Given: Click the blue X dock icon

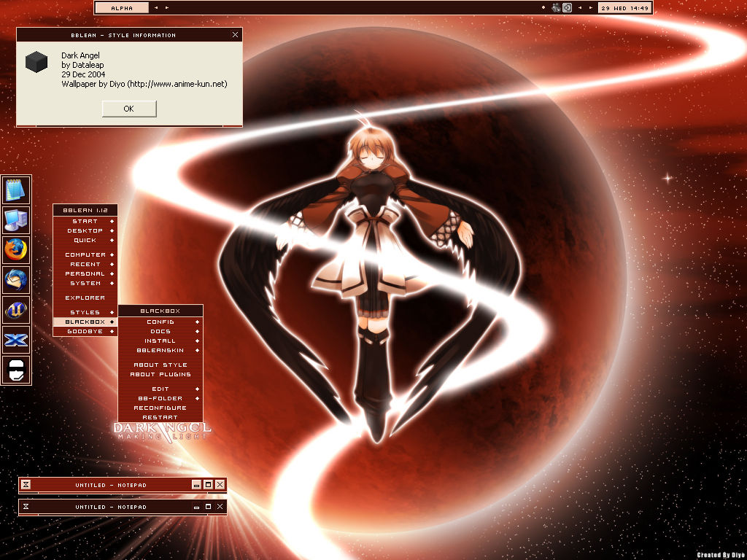Looking at the screenshot, I should (16, 340).
